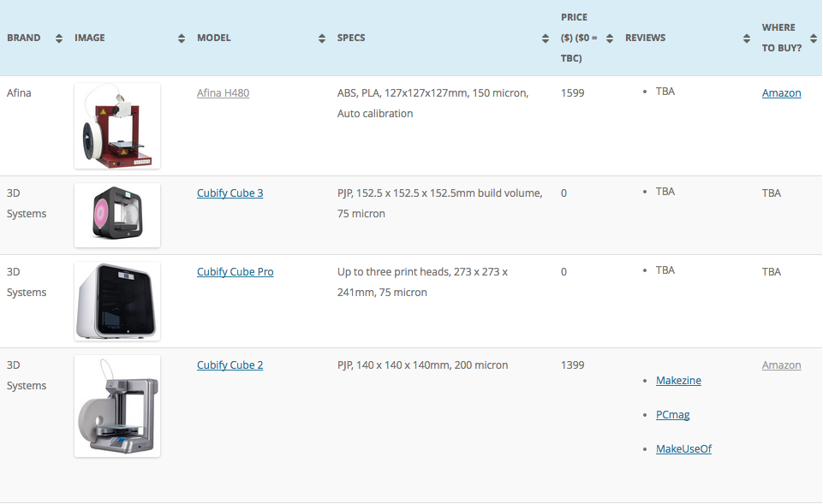Viewport: 823px width, 504px height.
Task: Select the Afina specs text with Auto calibration
Action: pyautogui.click(x=433, y=103)
